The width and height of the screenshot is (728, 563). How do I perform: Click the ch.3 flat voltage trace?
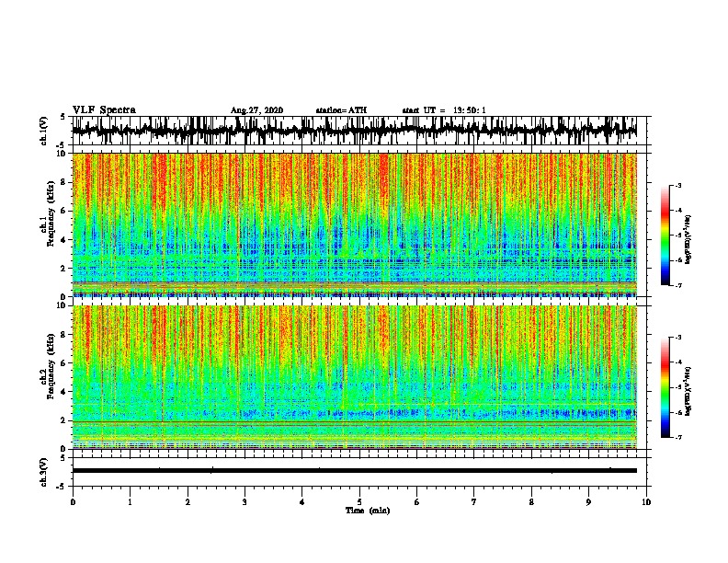pos(354,471)
